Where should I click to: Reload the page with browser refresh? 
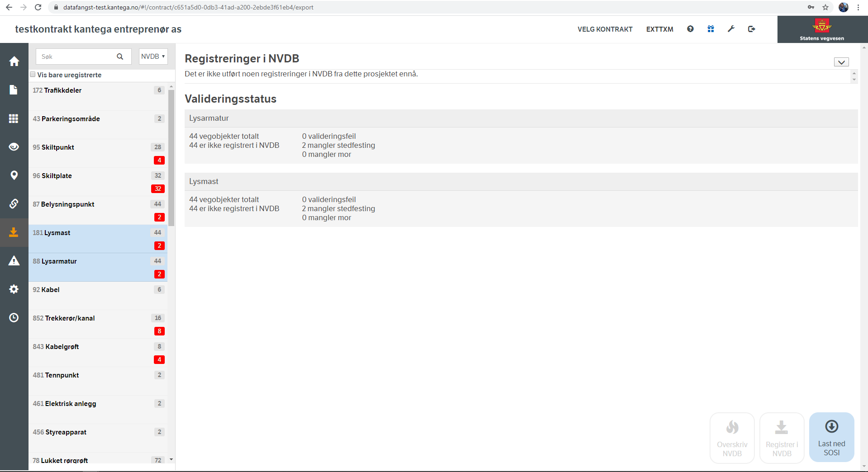(38, 7)
